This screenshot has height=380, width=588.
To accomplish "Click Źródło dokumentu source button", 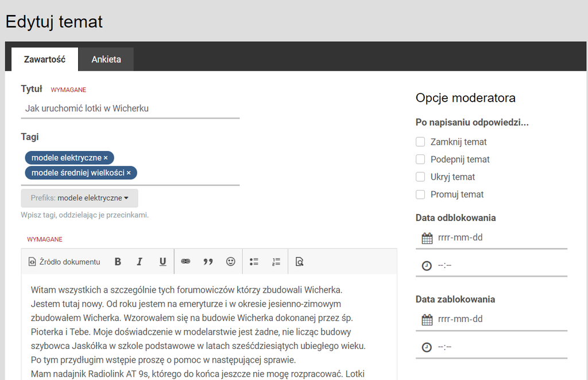I will 64,262.
